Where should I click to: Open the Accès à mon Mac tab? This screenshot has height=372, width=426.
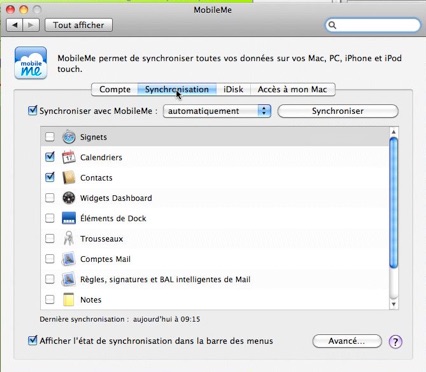point(292,89)
